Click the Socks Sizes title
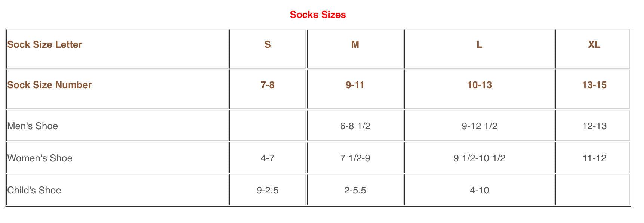The width and height of the screenshot is (644, 223). click(318, 15)
